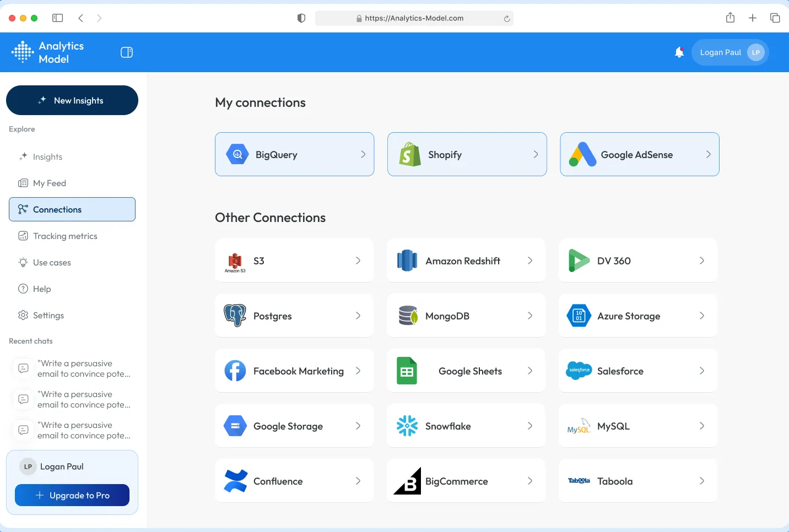Expand the BigQuery card chevron
This screenshot has width=789, height=532.
(x=363, y=154)
